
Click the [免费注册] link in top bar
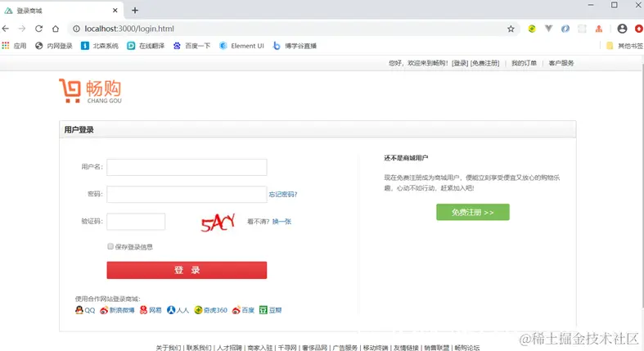click(x=485, y=63)
